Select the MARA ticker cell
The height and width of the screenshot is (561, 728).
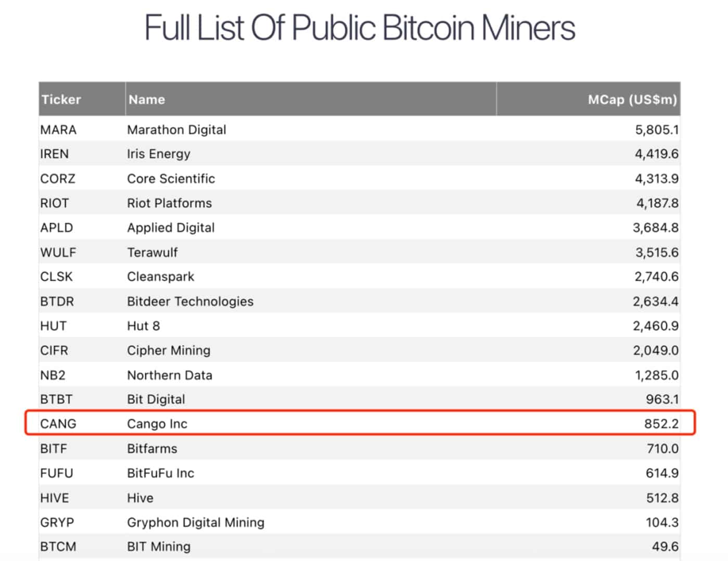point(58,129)
